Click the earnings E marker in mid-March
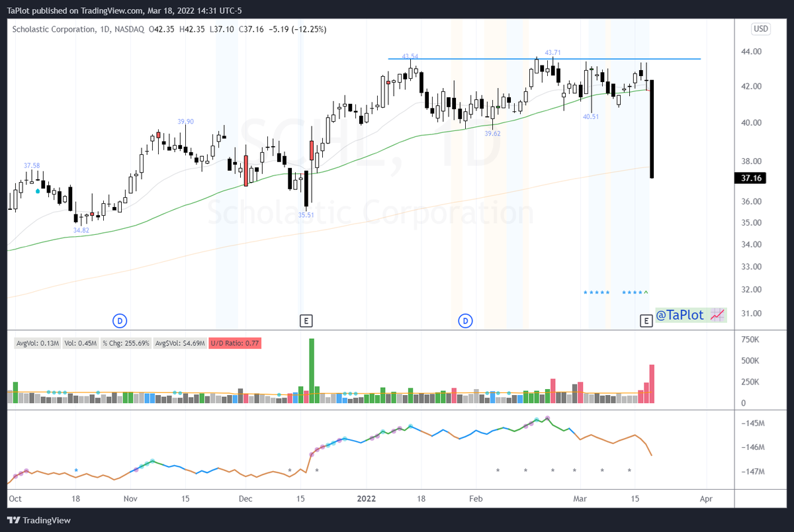The image size is (794, 532). pos(647,321)
